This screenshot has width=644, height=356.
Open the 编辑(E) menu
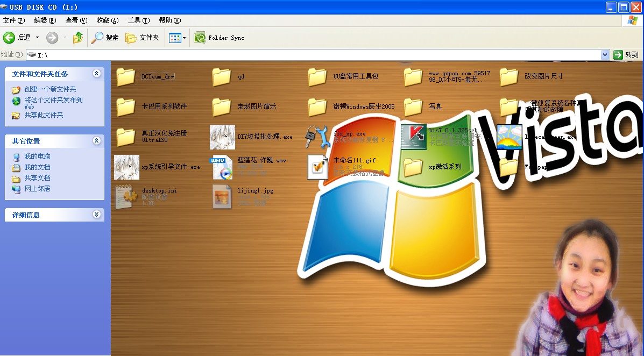45,20
